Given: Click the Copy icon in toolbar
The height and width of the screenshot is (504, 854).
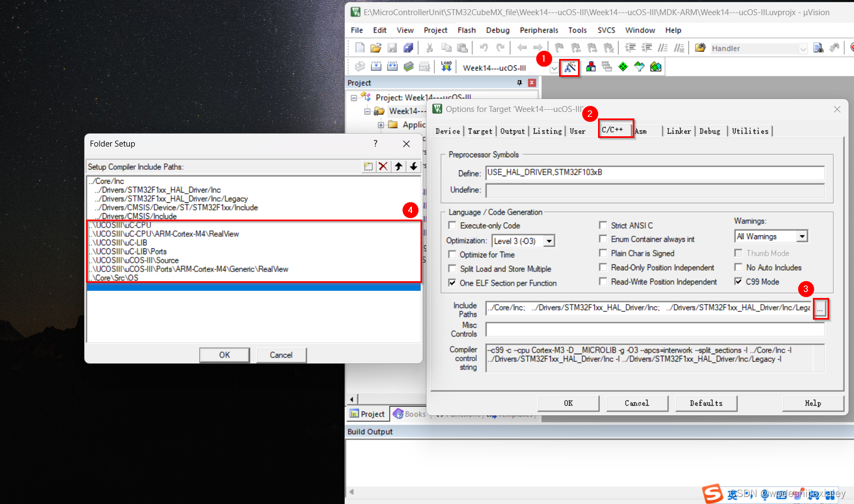Looking at the screenshot, I should click(446, 48).
